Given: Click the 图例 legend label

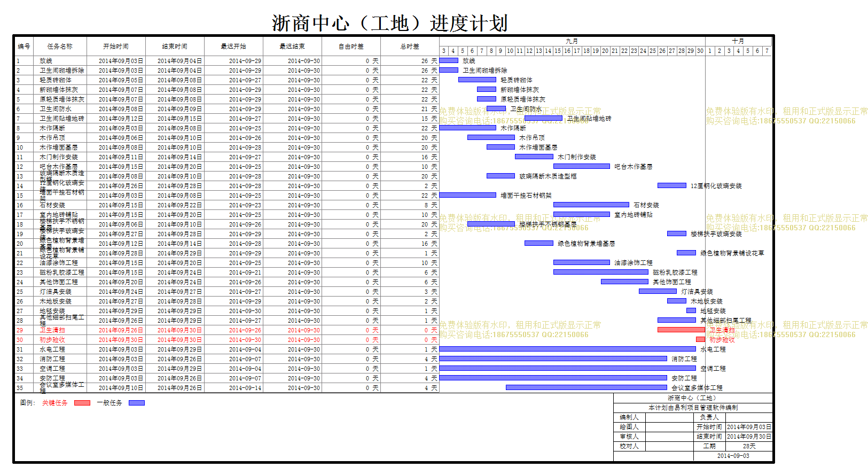Looking at the screenshot, I should click(27, 403).
